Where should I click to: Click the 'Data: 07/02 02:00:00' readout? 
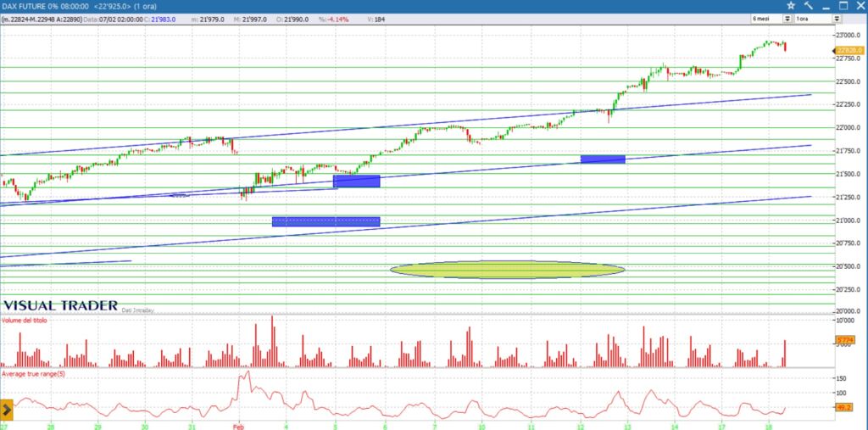113,20
